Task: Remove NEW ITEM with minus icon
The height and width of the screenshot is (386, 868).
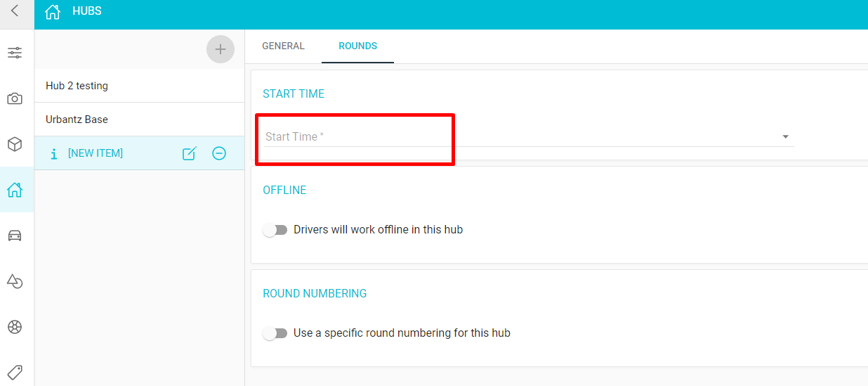Action: 219,153
